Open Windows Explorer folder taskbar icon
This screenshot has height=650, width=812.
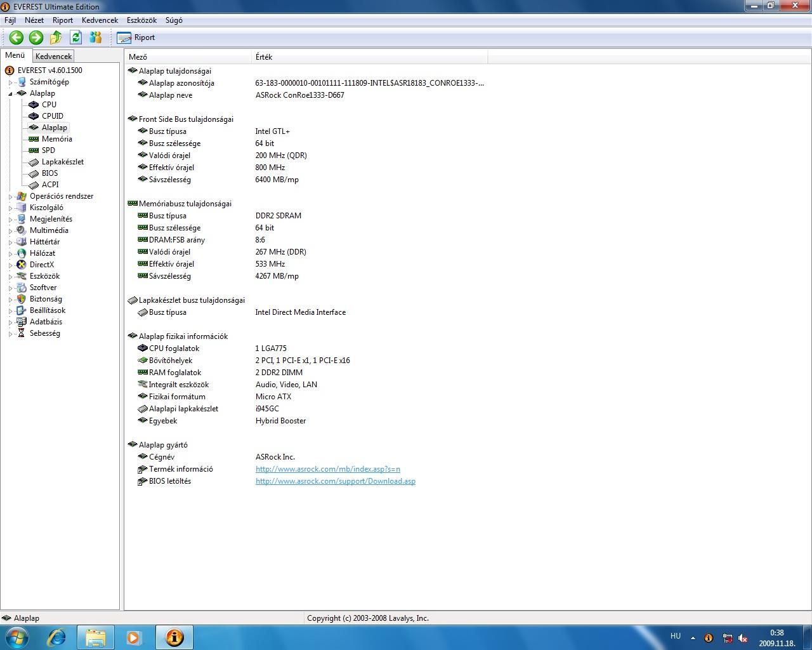pyautogui.click(x=96, y=637)
